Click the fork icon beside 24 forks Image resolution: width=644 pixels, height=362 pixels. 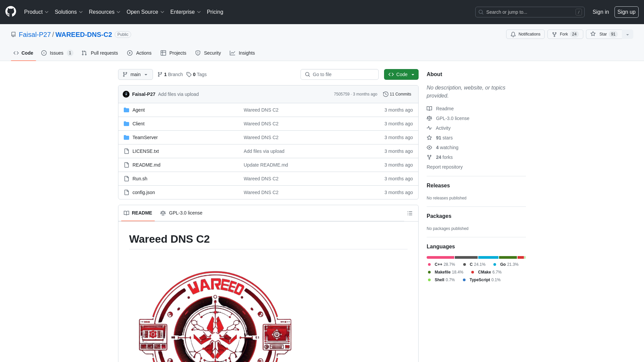tap(429, 157)
